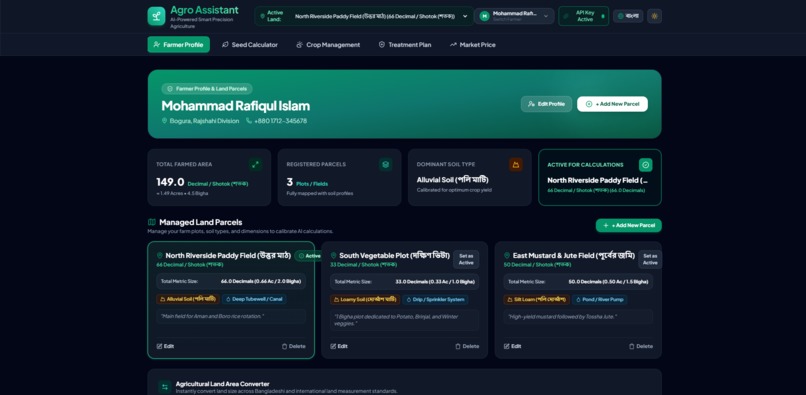The height and width of the screenshot is (395, 806).
Task: Edit the East Mustard & Jute Field parcel
Action: 512,346
